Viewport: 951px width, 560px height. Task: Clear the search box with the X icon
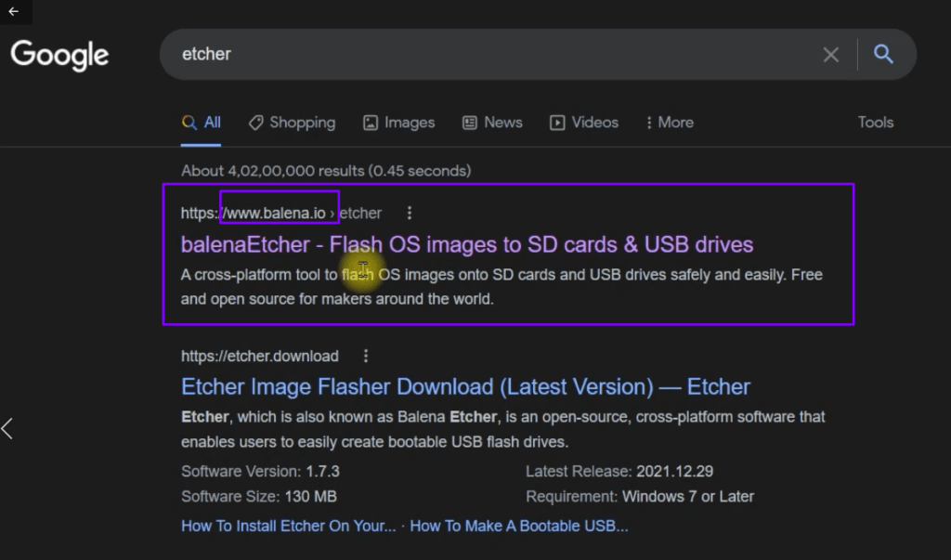[x=831, y=55]
